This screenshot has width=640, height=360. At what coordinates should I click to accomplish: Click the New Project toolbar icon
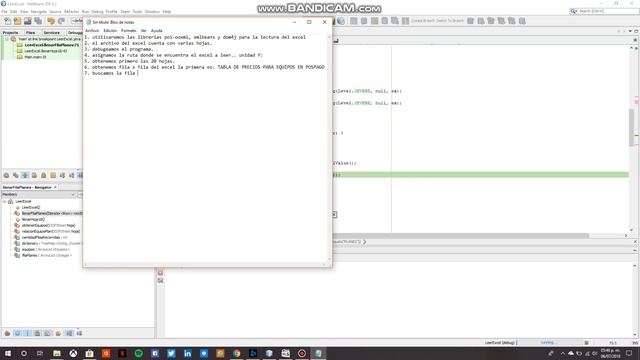[x=17, y=21]
